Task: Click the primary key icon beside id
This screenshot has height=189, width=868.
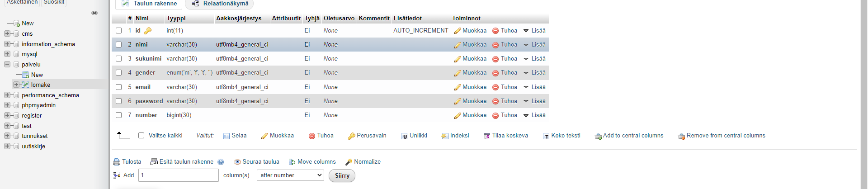Action: coord(148,31)
